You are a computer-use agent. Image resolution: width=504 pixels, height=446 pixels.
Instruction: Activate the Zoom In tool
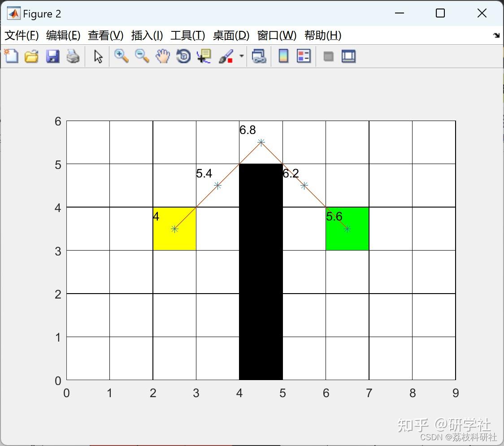(121, 56)
